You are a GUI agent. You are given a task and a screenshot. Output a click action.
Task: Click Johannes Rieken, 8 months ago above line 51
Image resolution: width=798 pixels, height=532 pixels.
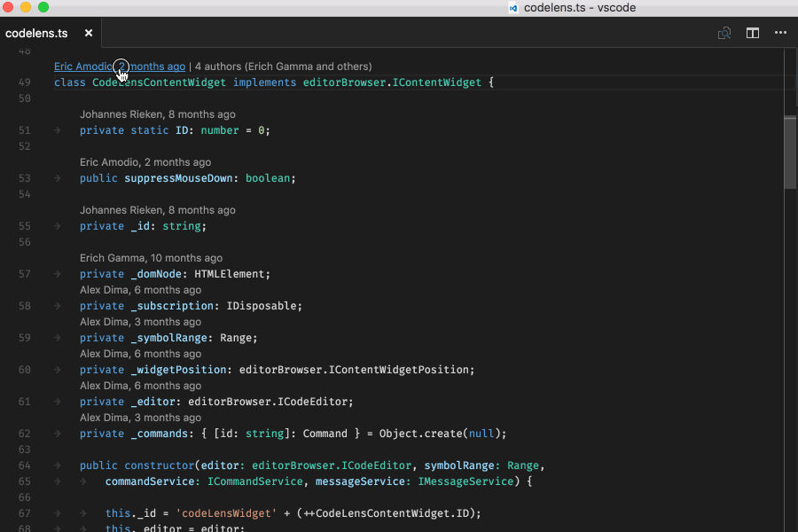point(157,113)
